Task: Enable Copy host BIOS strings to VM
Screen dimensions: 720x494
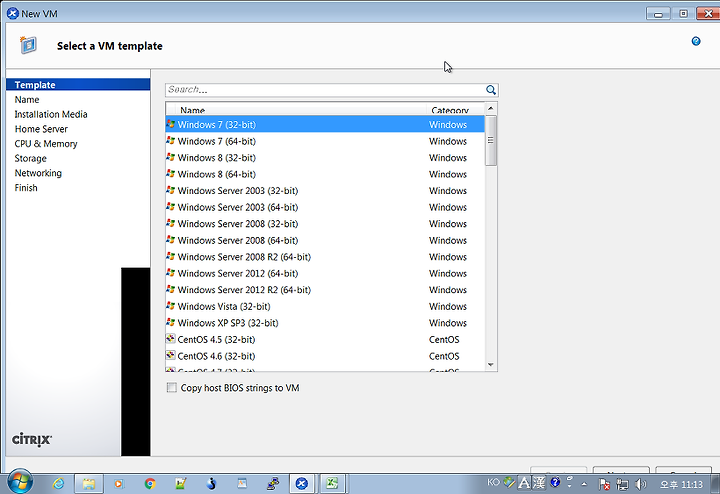Action: point(171,388)
